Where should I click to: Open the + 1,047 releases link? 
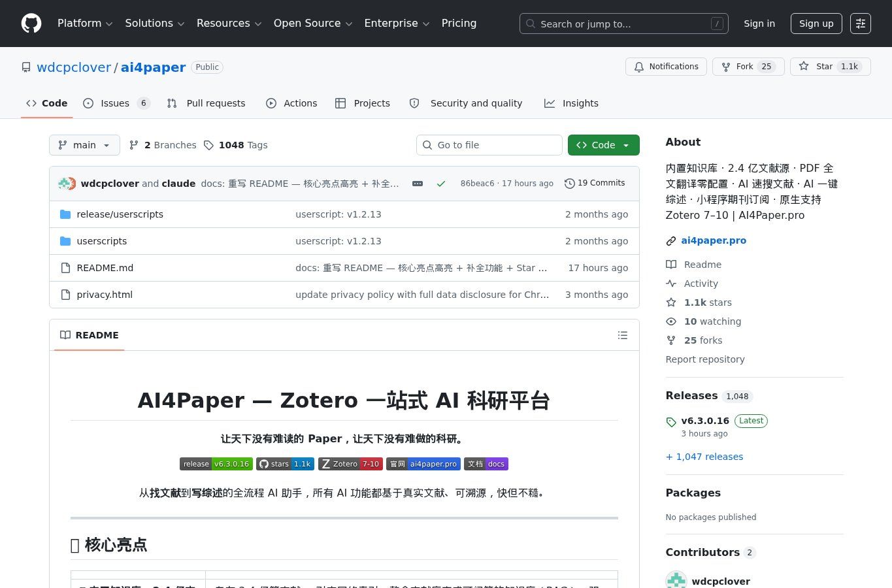(704, 457)
